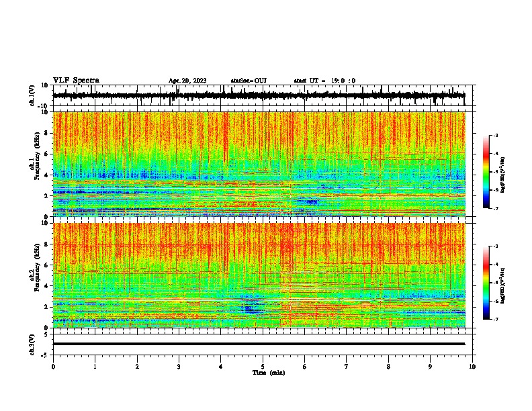Click the "4" kHz tick on ch.2 frequency axis
This screenshot has height=411, width=532.
(46, 286)
